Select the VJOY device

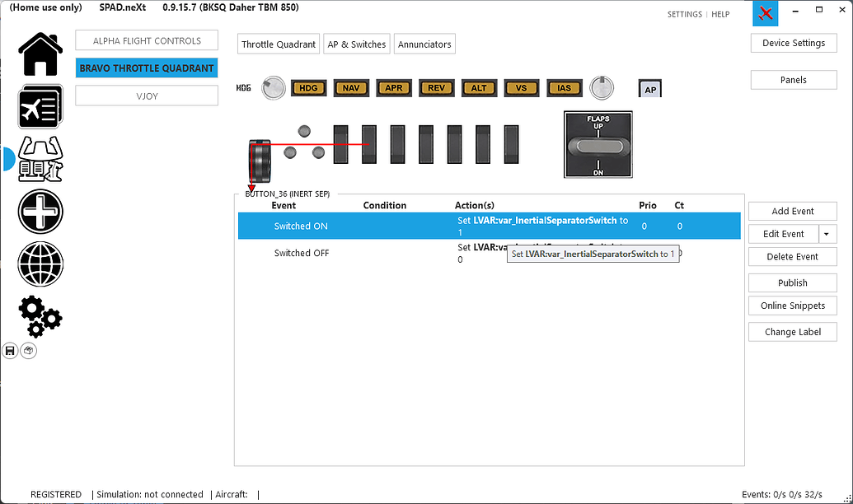pos(147,96)
